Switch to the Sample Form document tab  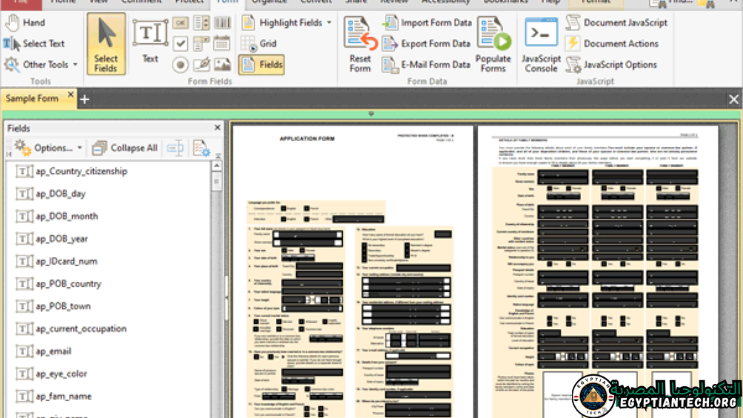tap(32, 99)
